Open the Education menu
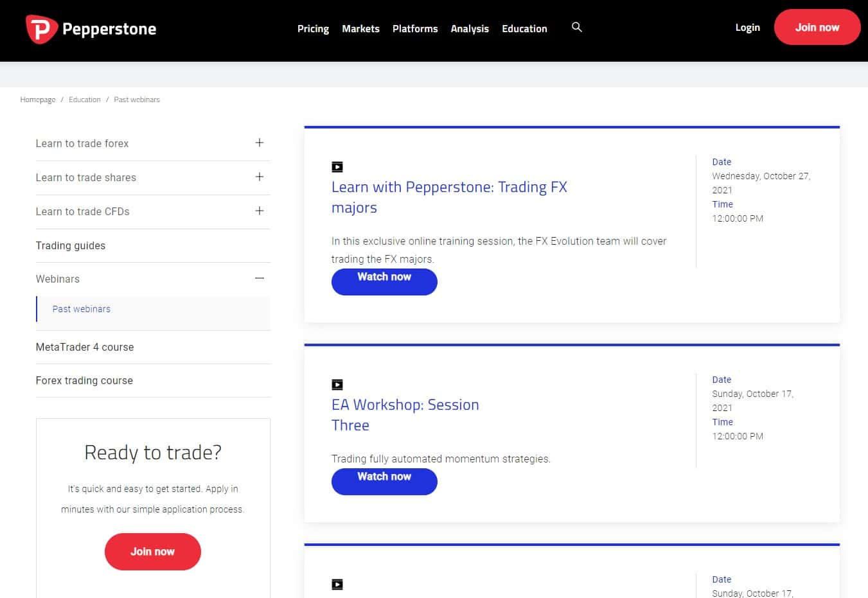 pyautogui.click(x=524, y=29)
